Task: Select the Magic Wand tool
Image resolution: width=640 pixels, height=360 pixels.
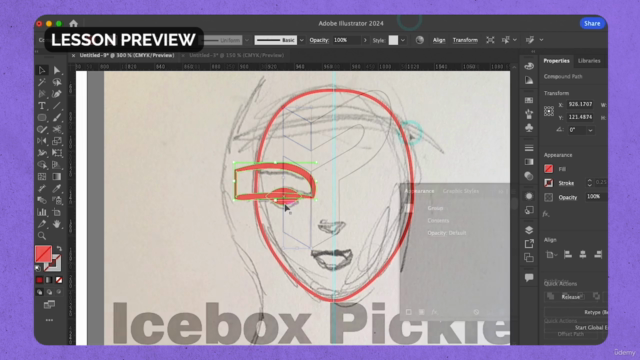Action: [x=42, y=82]
